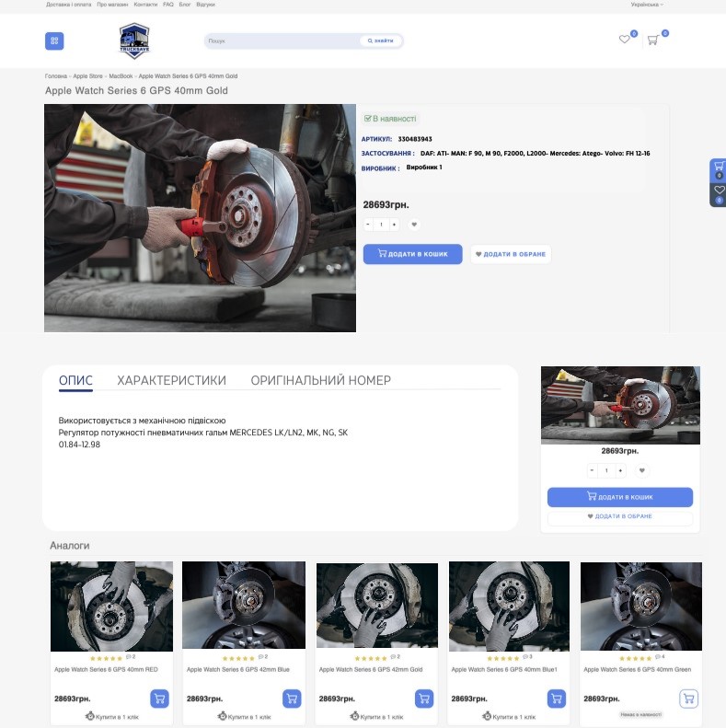This screenshot has height=728, width=726.
Task: Decrease quantity with the main minus button
Action: click(x=368, y=225)
